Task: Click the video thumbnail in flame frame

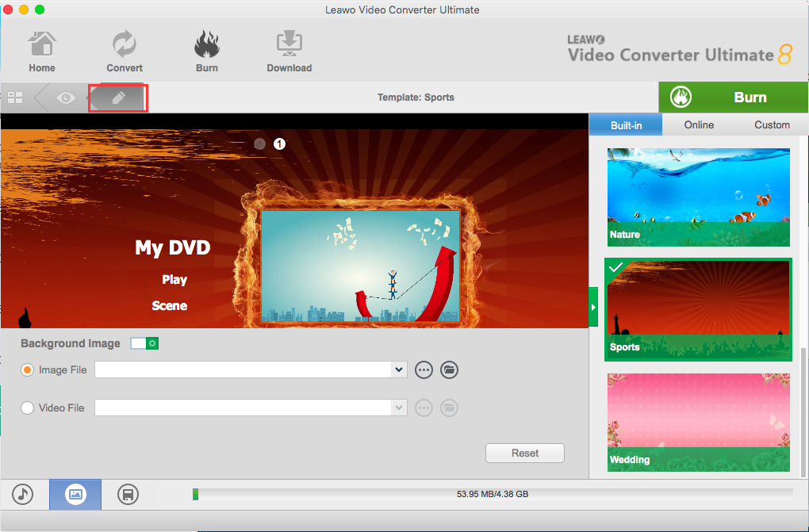Action: pyautogui.click(x=360, y=266)
